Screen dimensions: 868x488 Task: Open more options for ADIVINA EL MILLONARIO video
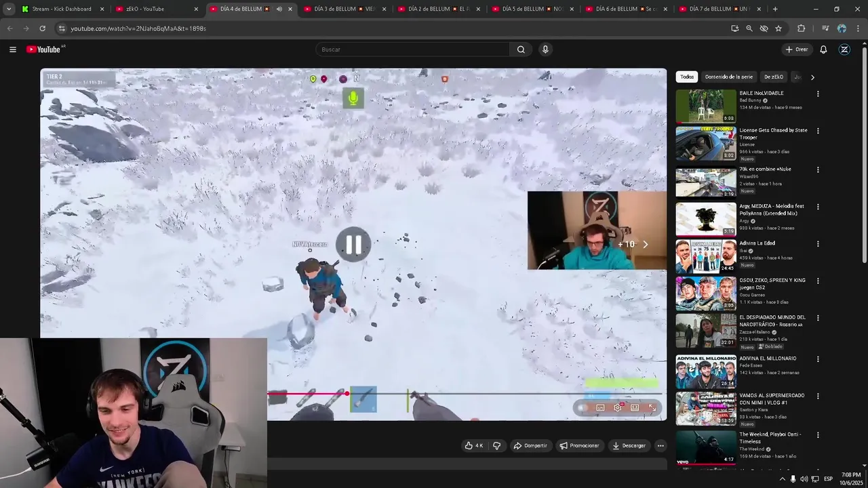tap(818, 359)
